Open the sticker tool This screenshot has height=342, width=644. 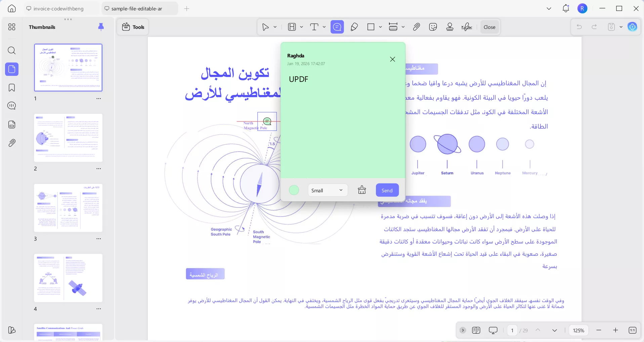click(x=433, y=27)
